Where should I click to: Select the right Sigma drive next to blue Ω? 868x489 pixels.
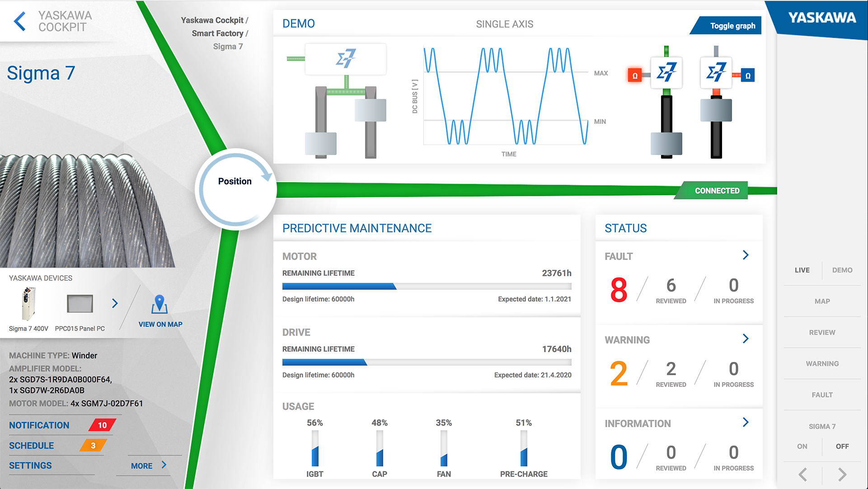[716, 72]
